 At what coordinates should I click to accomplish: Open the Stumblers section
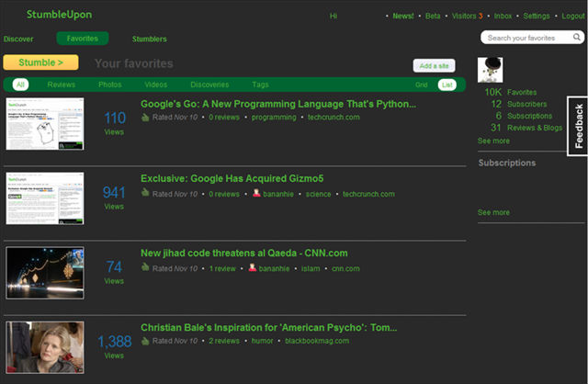149,39
